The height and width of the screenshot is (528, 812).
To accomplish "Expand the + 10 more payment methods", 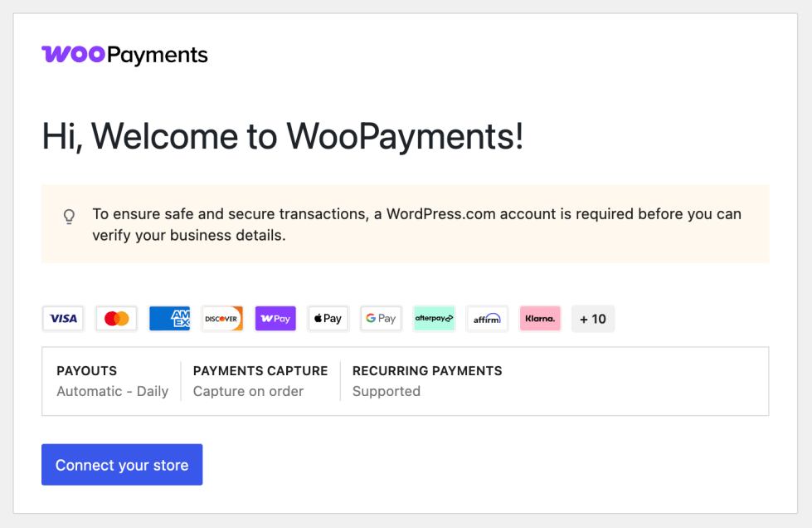I will pos(593,319).
